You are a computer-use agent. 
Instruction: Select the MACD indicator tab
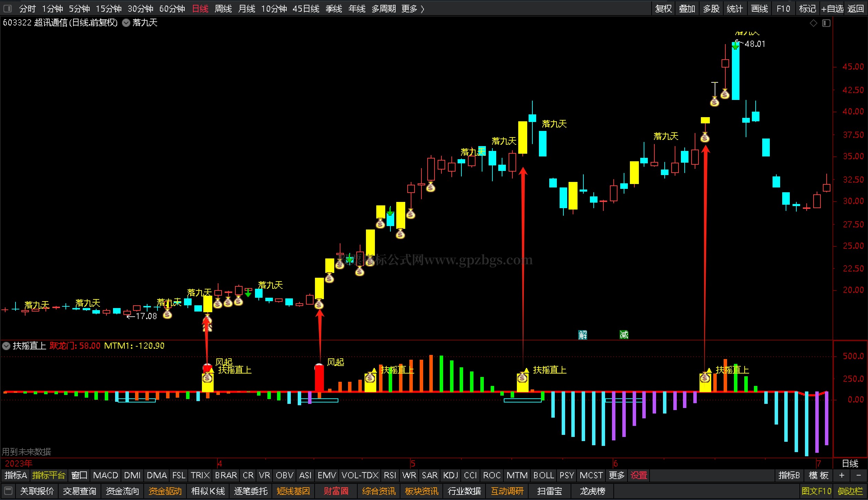pyautogui.click(x=105, y=475)
